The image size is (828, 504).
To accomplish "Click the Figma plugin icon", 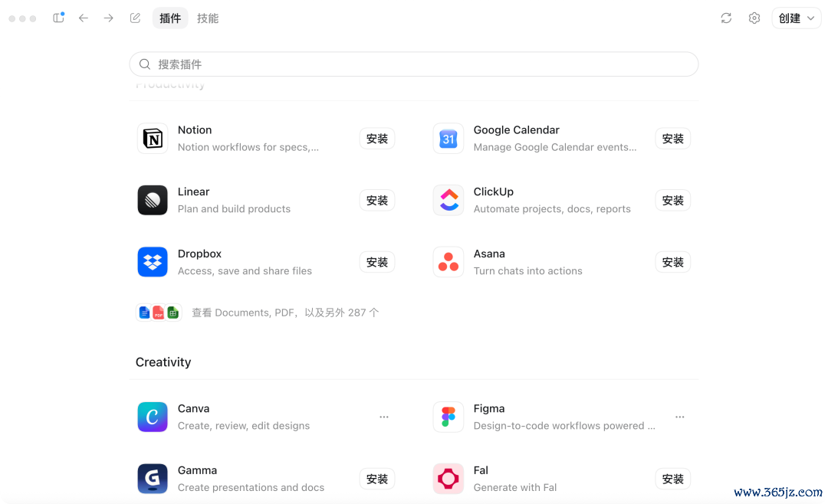I will tap(449, 417).
